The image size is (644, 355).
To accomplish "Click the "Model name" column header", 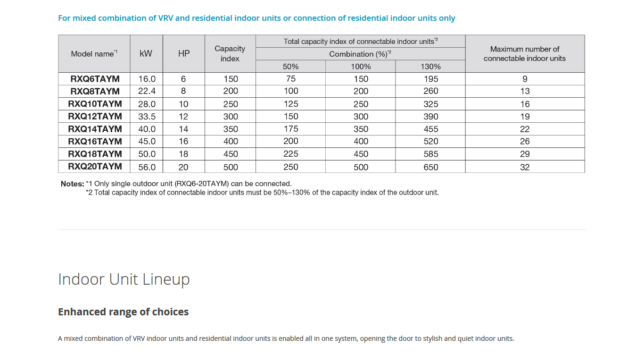I will [94, 54].
